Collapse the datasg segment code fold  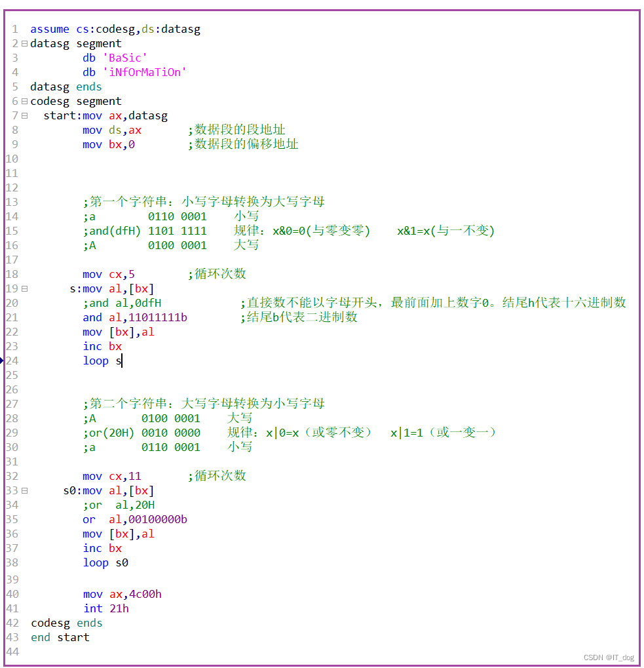point(23,43)
